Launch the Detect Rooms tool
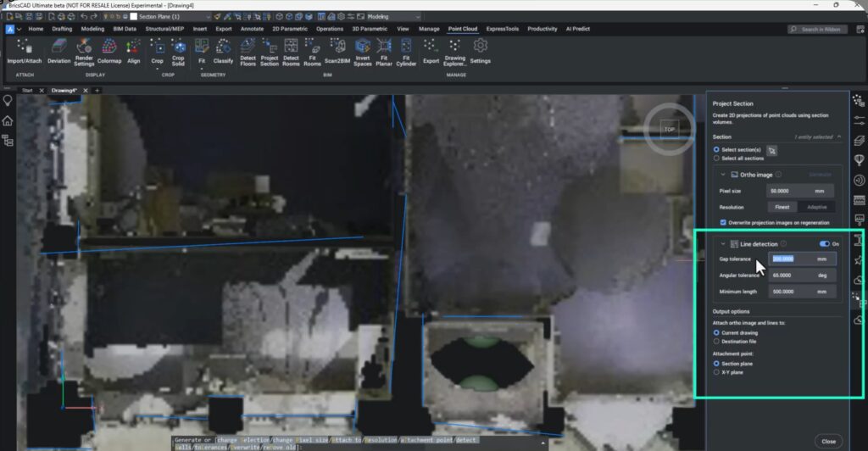This screenshot has width=868, height=451. (x=292, y=52)
